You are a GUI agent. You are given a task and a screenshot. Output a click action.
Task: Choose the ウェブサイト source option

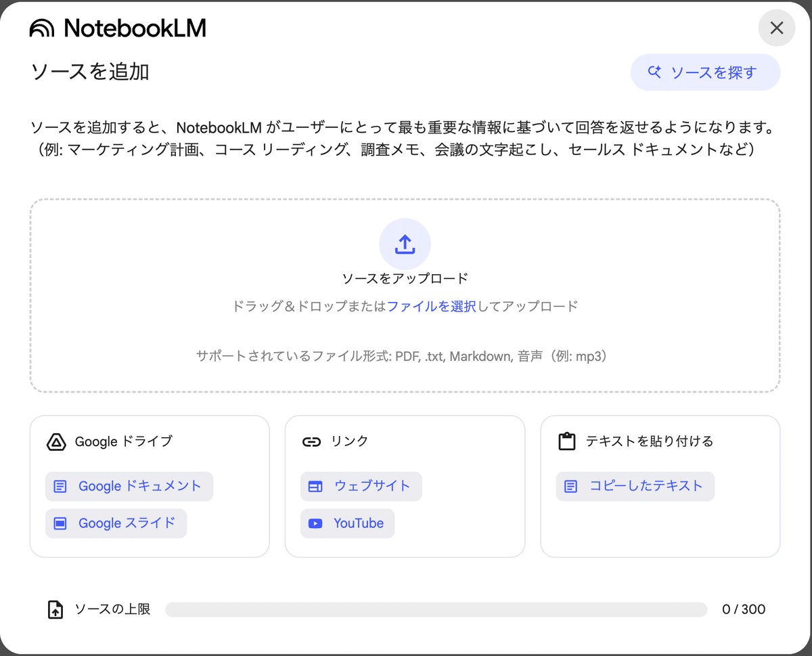[x=361, y=486]
